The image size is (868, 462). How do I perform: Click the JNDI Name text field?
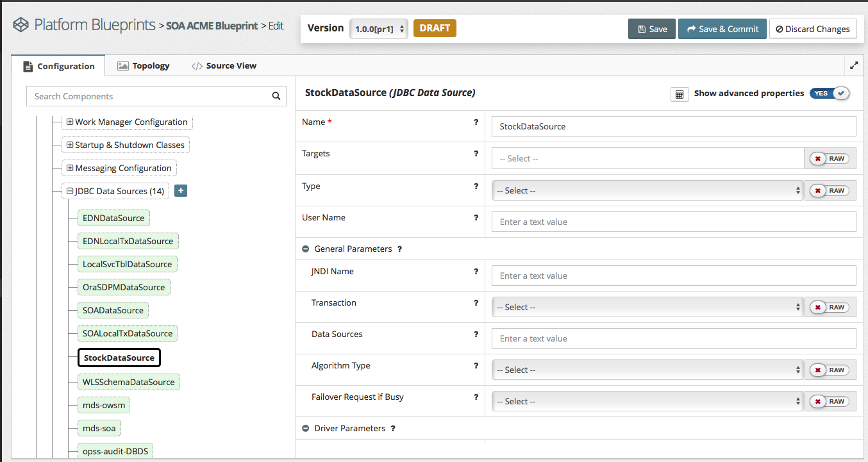pyautogui.click(x=673, y=276)
